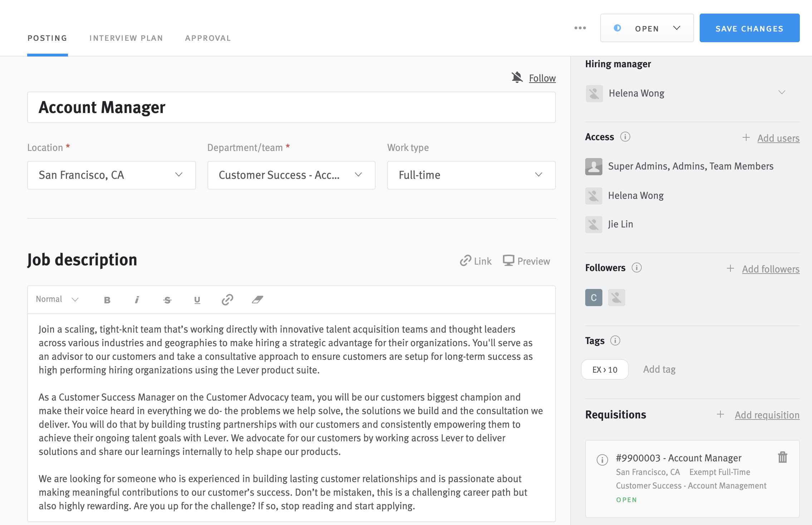Click the Follow link
This screenshot has width=812, height=525.
542,78
